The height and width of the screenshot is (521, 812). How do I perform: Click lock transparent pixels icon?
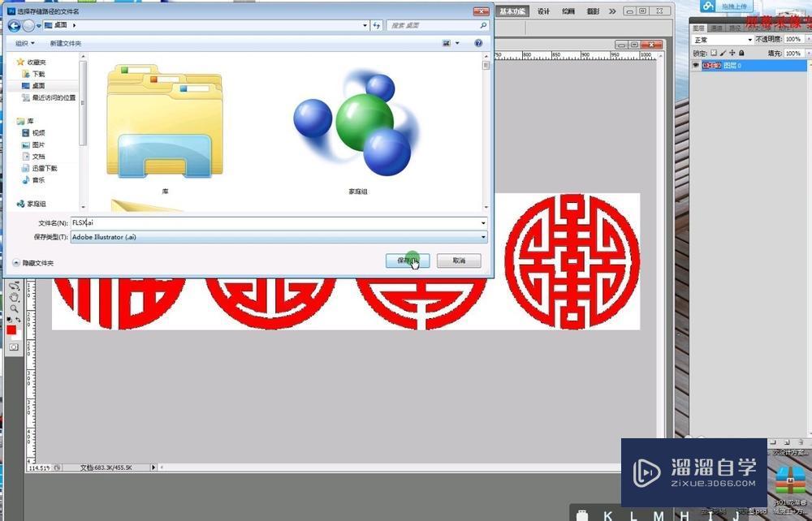[714, 53]
